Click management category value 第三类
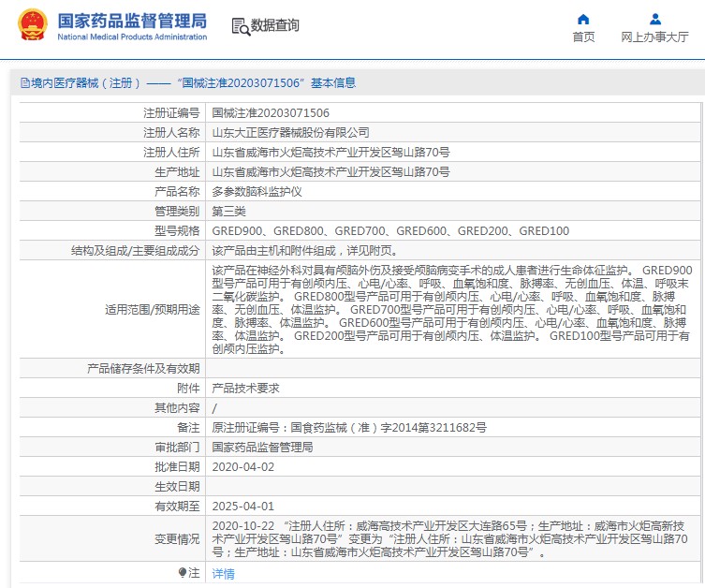Image resolution: width=705 pixels, height=588 pixels. (228, 212)
